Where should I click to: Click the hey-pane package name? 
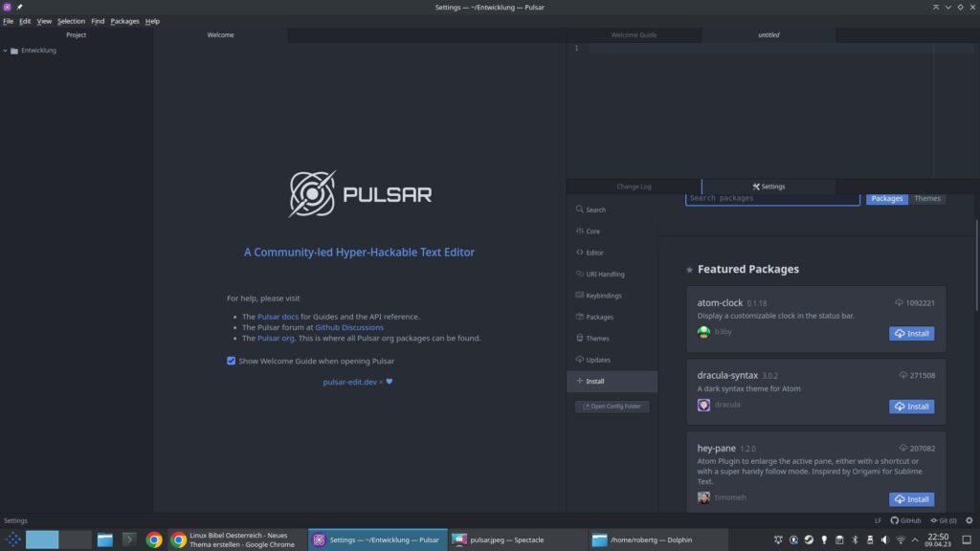coord(716,449)
